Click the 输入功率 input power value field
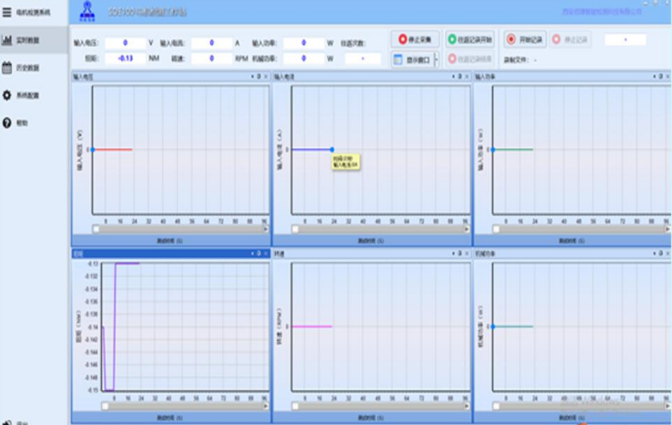Image resolution: width=672 pixels, height=425 pixels. tap(303, 43)
